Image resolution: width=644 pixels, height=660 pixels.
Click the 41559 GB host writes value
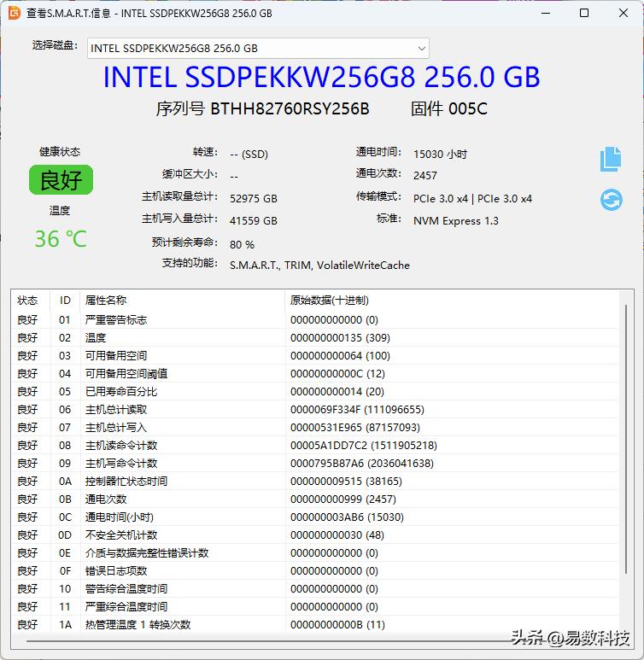[x=254, y=220]
